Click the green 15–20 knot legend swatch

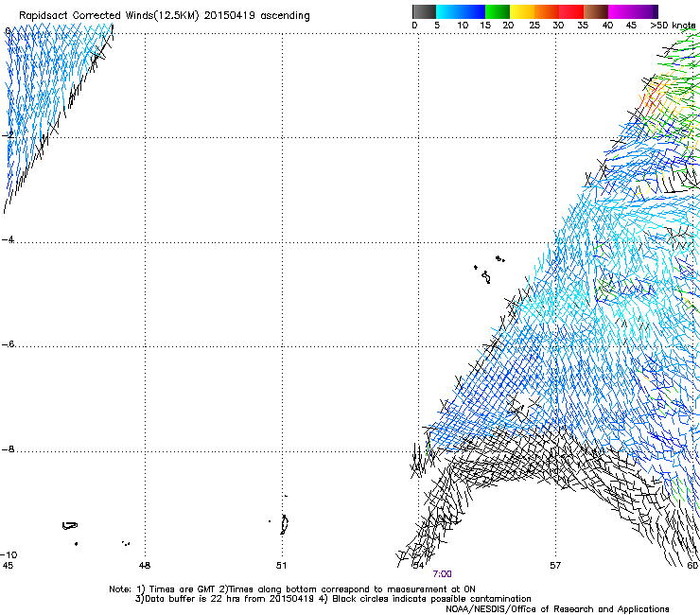coord(498,11)
